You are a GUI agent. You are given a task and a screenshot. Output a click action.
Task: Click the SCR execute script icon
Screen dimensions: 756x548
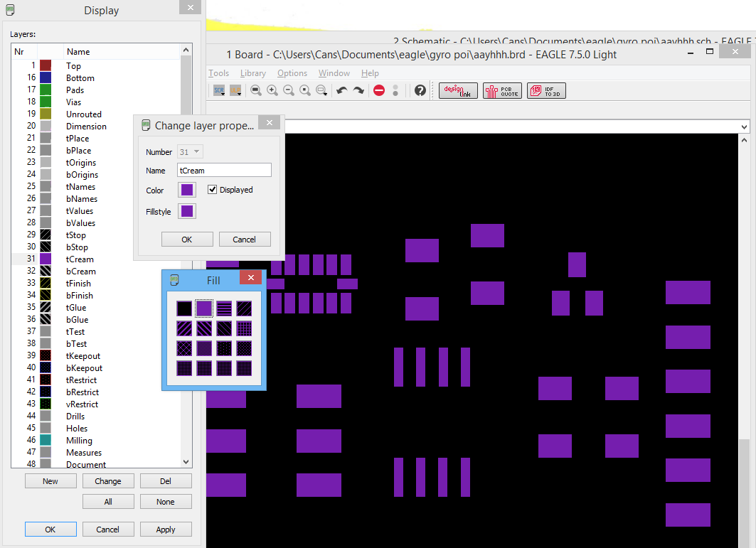219,90
